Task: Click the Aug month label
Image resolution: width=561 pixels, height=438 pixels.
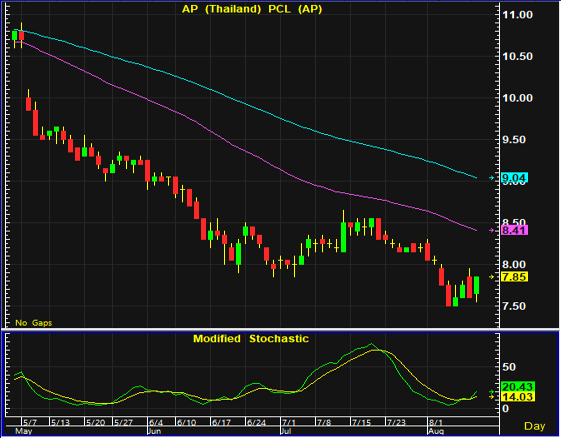Action: pos(436,431)
